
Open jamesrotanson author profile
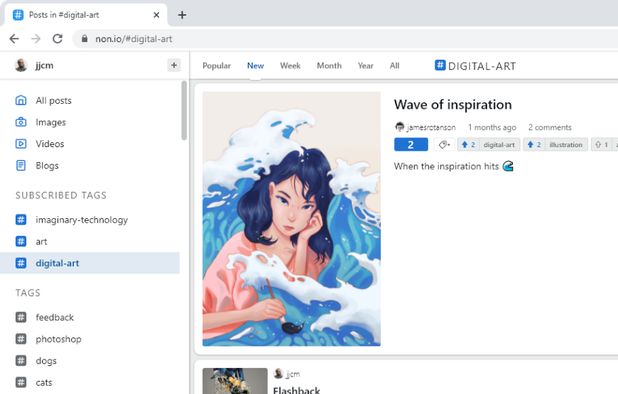click(431, 127)
